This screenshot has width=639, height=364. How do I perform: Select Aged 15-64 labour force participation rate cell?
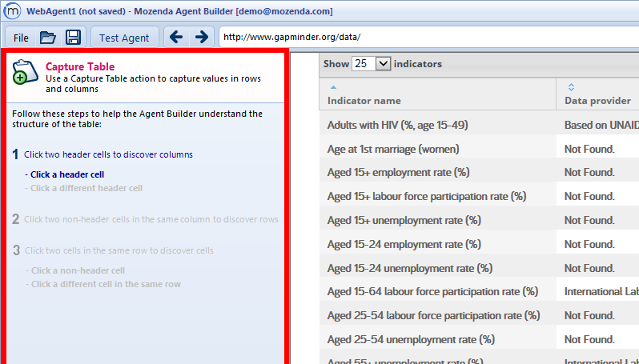pos(432,292)
